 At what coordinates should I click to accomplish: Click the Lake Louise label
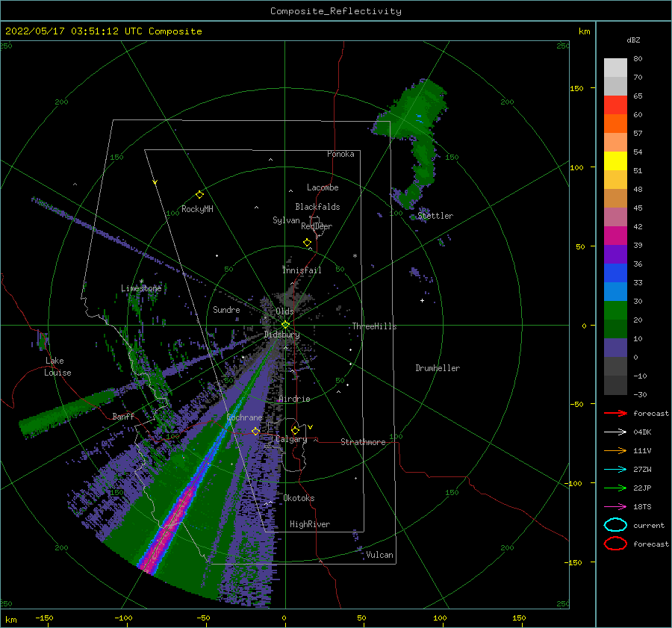pos(57,367)
